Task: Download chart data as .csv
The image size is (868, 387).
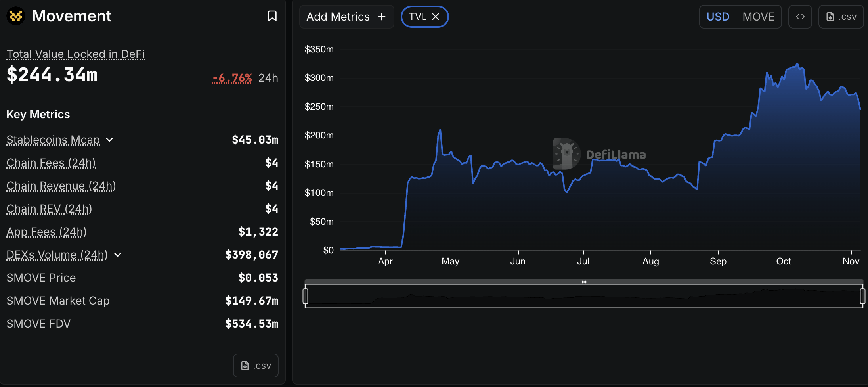Action: point(841,17)
